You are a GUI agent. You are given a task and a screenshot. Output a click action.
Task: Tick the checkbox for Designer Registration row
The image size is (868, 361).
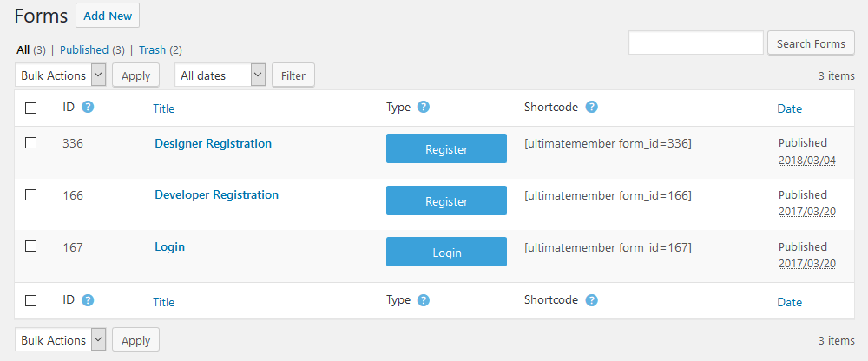coord(31,143)
